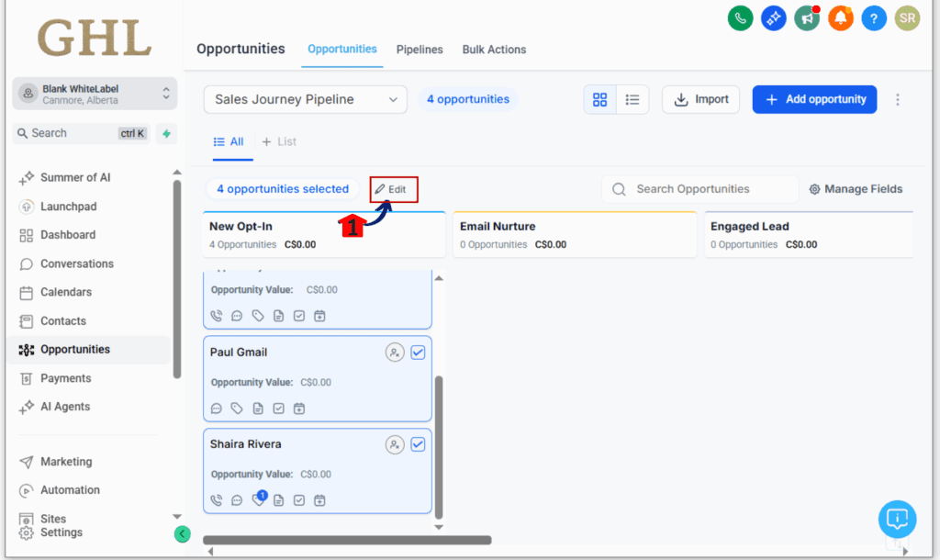Image resolution: width=940 pixels, height=560 pixels.
Task: Click the Edit button for selected opportunities
Action: [394, 189]
